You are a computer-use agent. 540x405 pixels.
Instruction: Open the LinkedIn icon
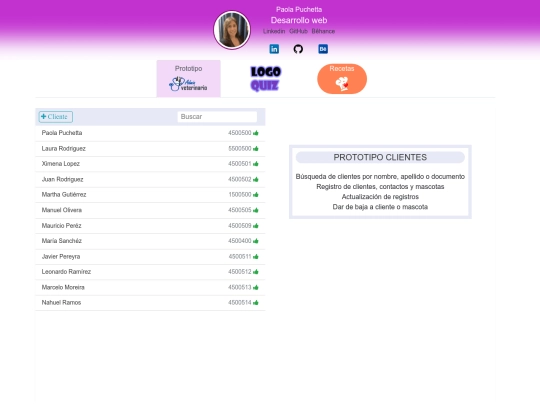pos(274,49)
